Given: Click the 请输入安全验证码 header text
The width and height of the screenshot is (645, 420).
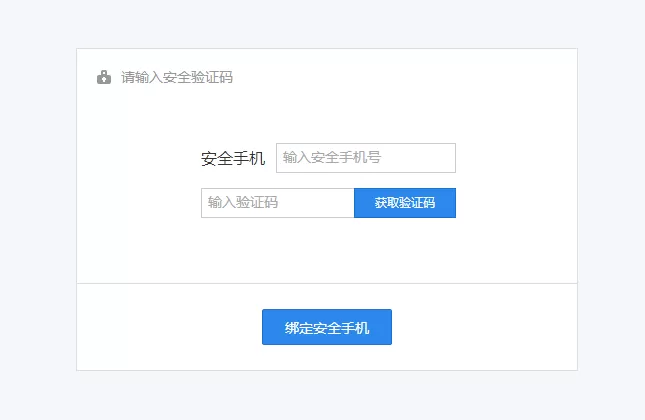Looking at the screenshot, I should click(177, 77).
